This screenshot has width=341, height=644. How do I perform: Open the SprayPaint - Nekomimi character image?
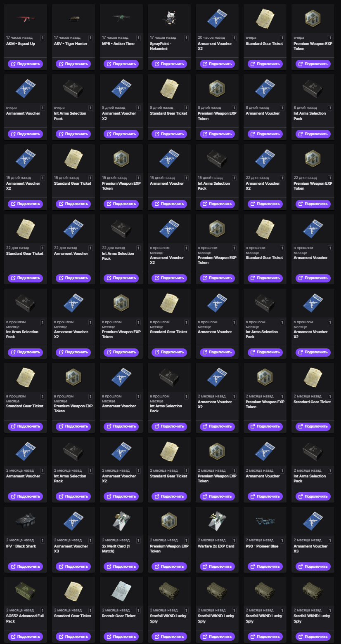tap(169, 19)
